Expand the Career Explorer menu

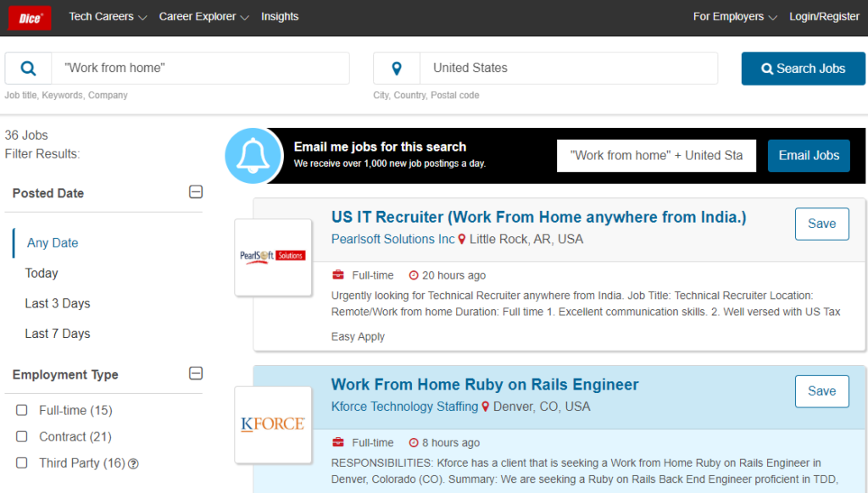203,17
